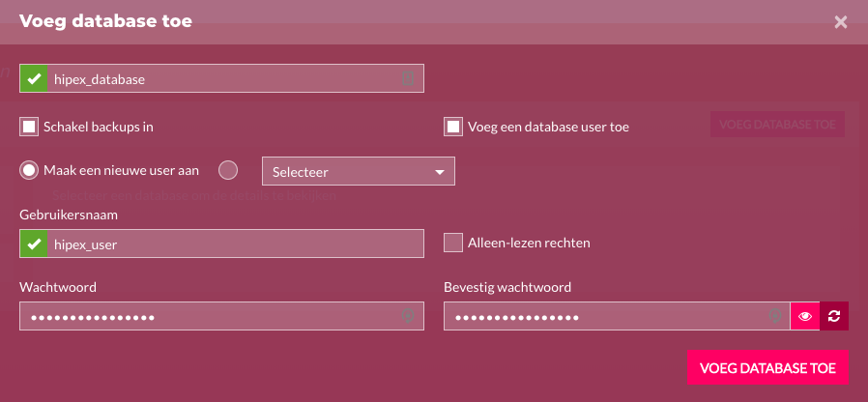Close the Voeg database toe dialog
The width and height of the screenshot is (868, 402).
[x=840, y=22]
